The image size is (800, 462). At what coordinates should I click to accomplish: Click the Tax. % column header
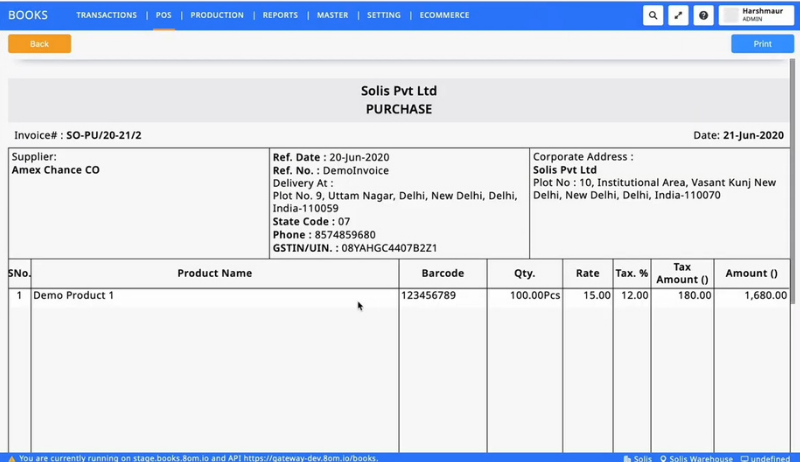[x=632, y=273]
